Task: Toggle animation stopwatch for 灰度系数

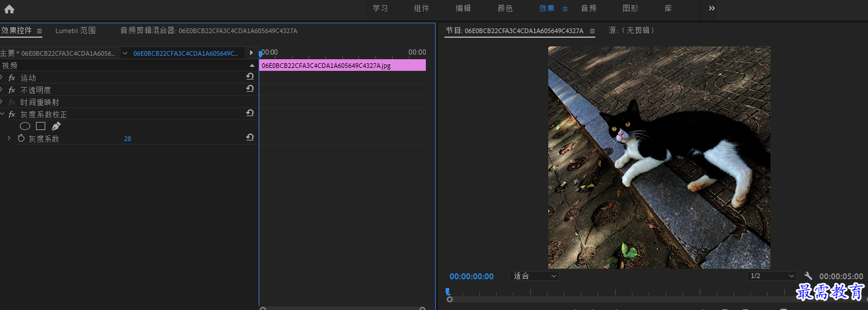Action: point(21,138)
